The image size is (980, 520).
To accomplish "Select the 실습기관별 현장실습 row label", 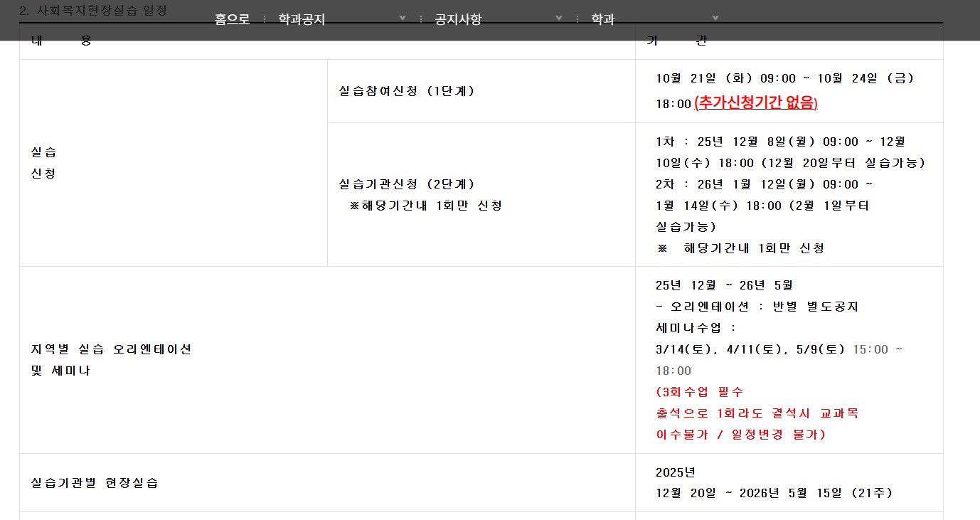I will pos(95,483).
